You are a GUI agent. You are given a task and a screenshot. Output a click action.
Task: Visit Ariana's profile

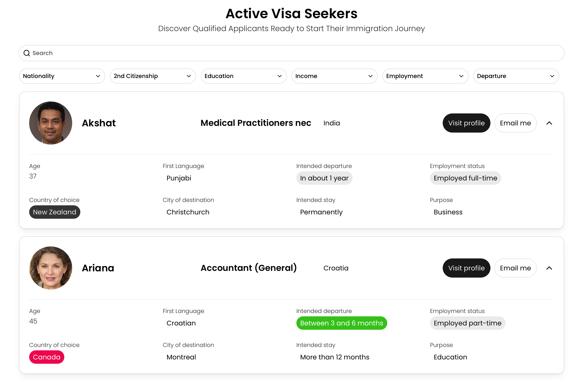click(466, 268)
